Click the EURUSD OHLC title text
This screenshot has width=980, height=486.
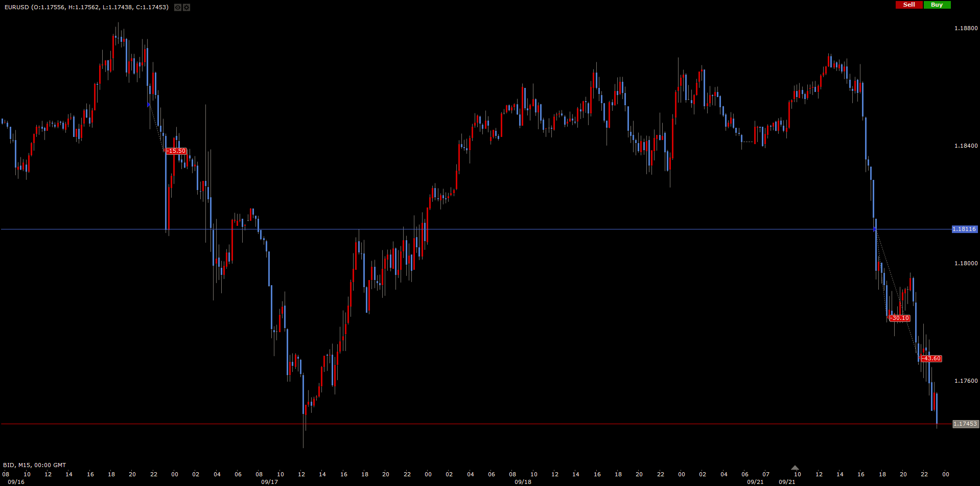click(86, 7)
